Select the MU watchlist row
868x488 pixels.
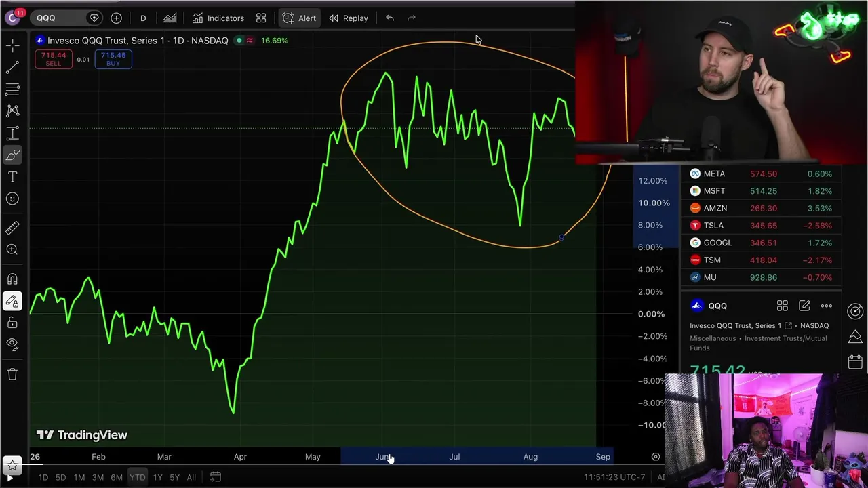pos(761,277)
